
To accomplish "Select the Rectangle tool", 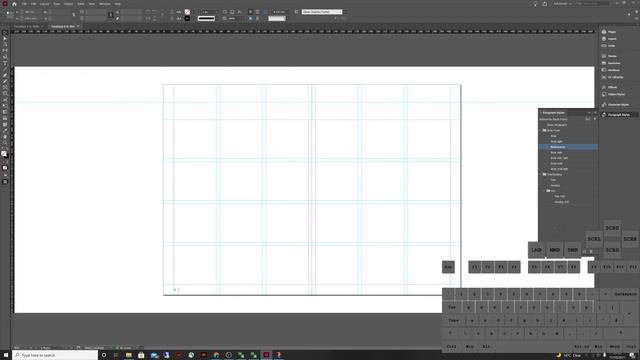I will (5, 93).
